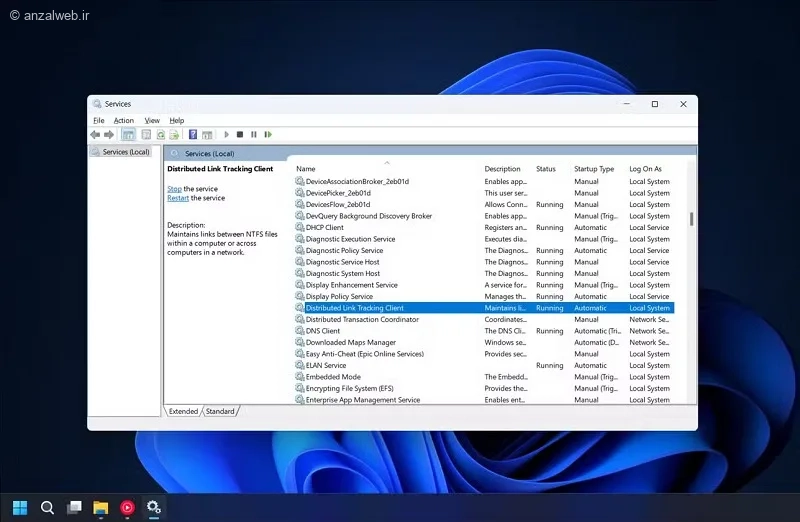Open Windows Start button on taskbar
The width and height of the screenshot is (800, 522).
point(20,507)
